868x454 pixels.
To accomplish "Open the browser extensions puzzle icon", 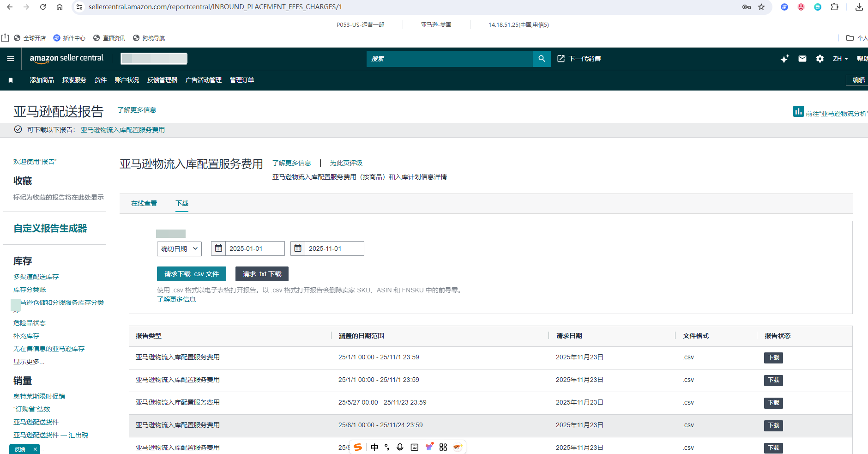I will (834, 7).
